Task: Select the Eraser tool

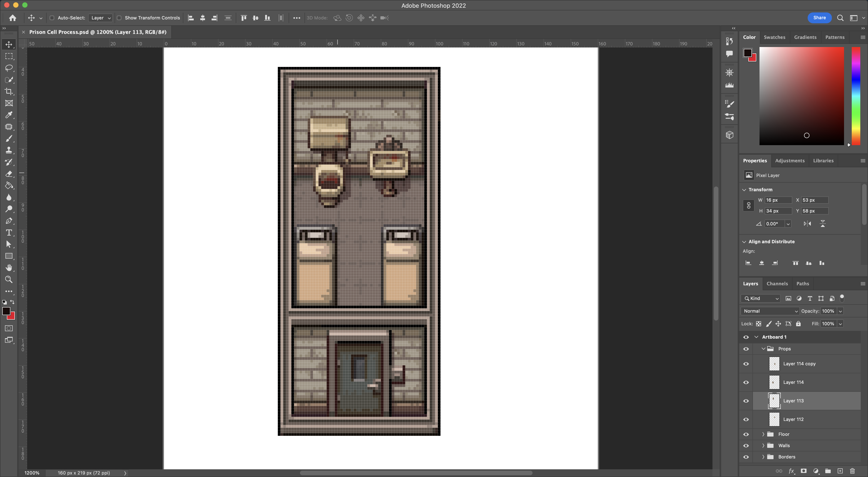Action: pyautogui.click(x=9, y=174)
